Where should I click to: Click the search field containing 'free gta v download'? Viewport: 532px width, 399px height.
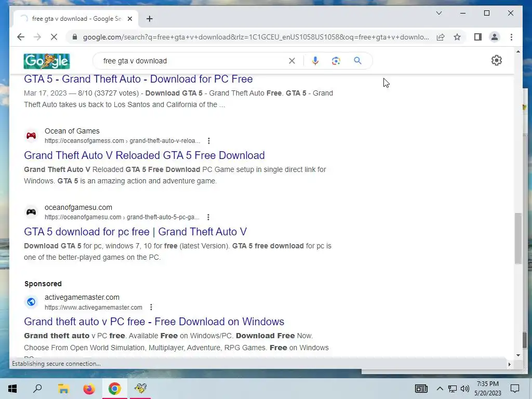pos(193,61)
